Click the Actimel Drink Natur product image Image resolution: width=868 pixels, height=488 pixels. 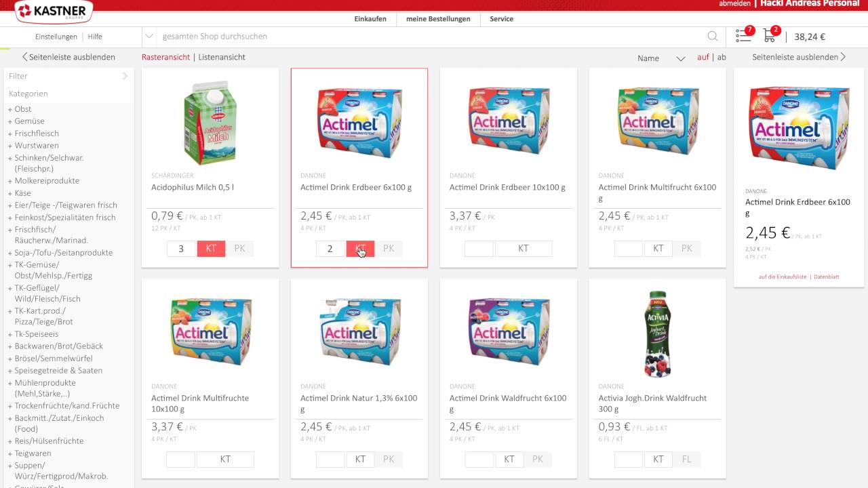[360, 331]
